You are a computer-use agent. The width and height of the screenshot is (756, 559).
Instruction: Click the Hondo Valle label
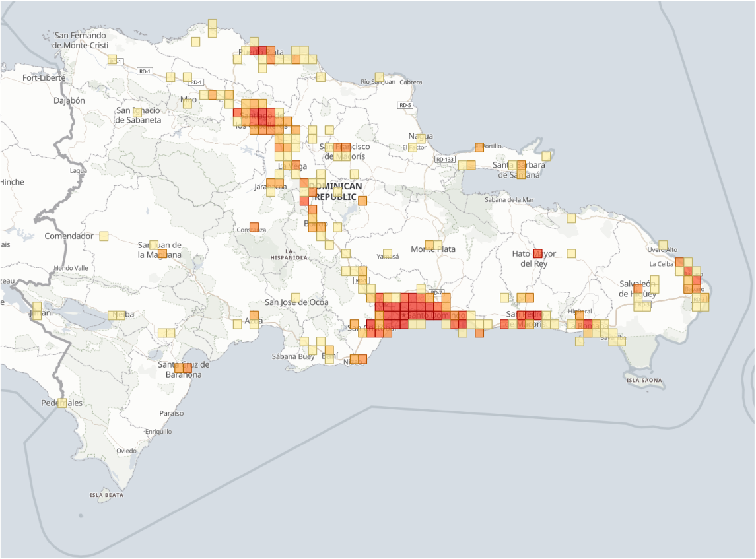71,268
